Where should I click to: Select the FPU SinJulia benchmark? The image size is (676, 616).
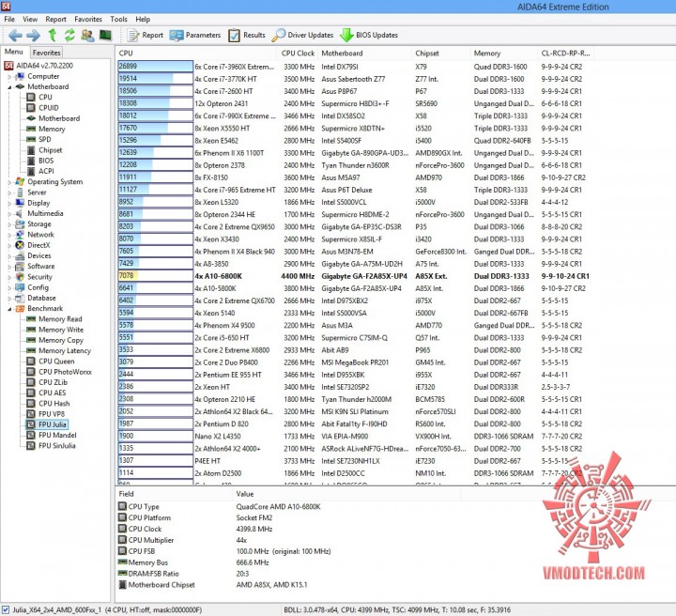(x=51, y=446)
